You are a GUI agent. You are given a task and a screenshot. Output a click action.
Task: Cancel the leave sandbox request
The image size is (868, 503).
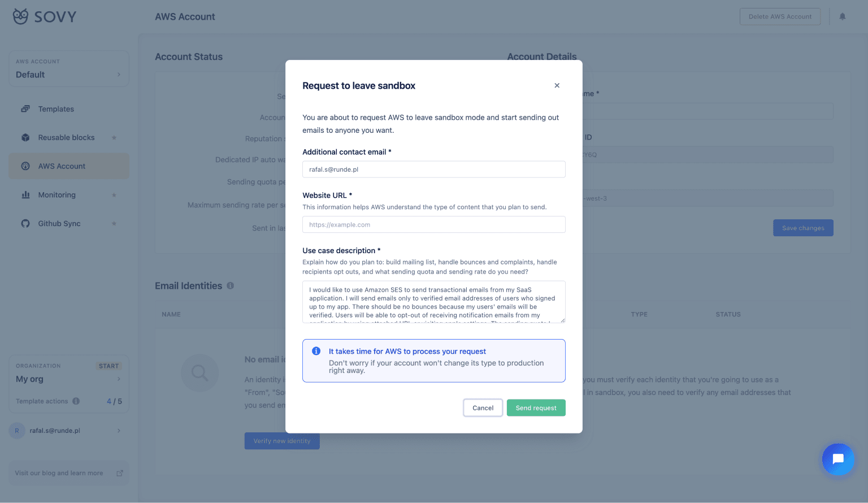[483, 408]
